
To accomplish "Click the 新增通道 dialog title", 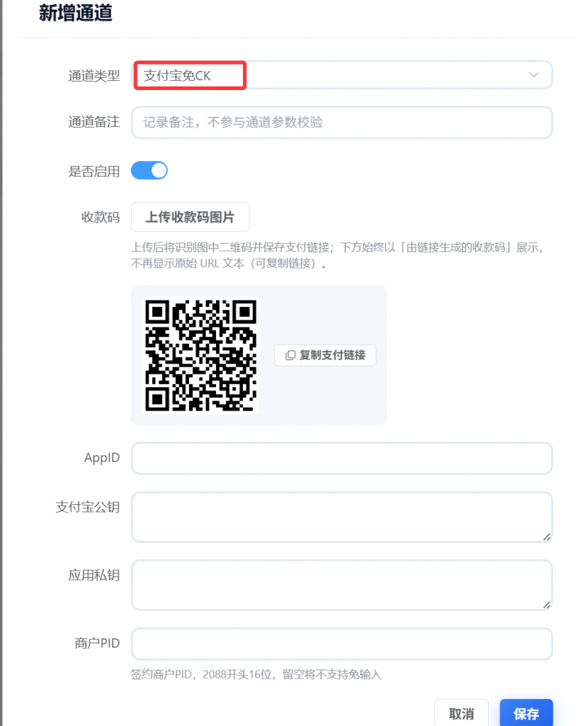I will tap(75, 13).
